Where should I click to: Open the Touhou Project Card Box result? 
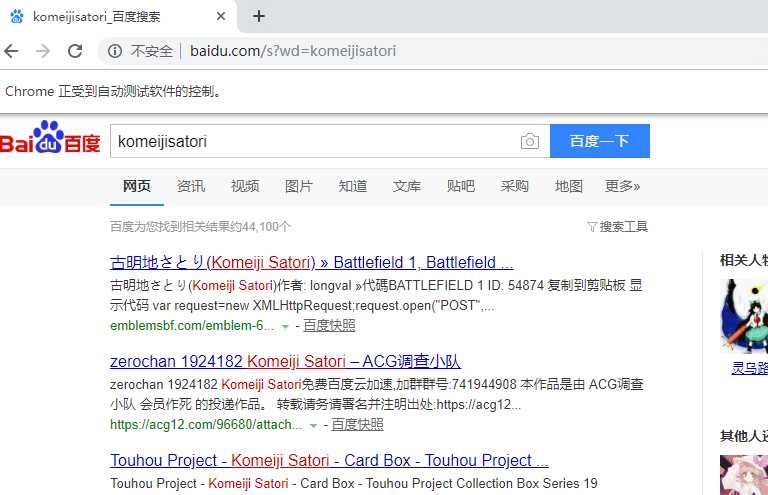coord(329,460)
